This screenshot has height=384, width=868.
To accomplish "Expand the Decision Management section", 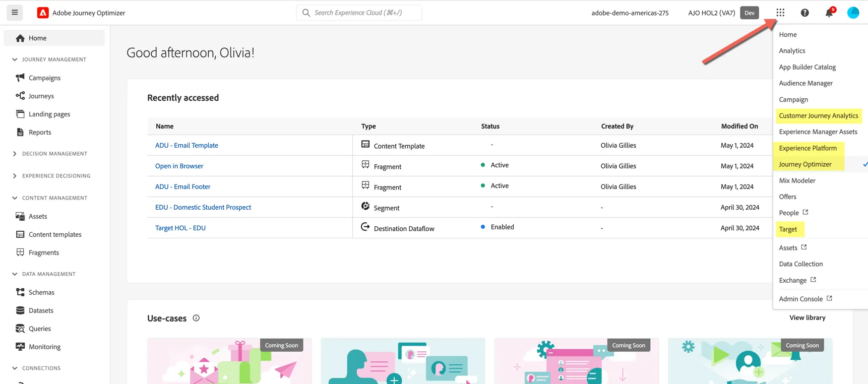I will pyautogui.click(x=15, y=154).
